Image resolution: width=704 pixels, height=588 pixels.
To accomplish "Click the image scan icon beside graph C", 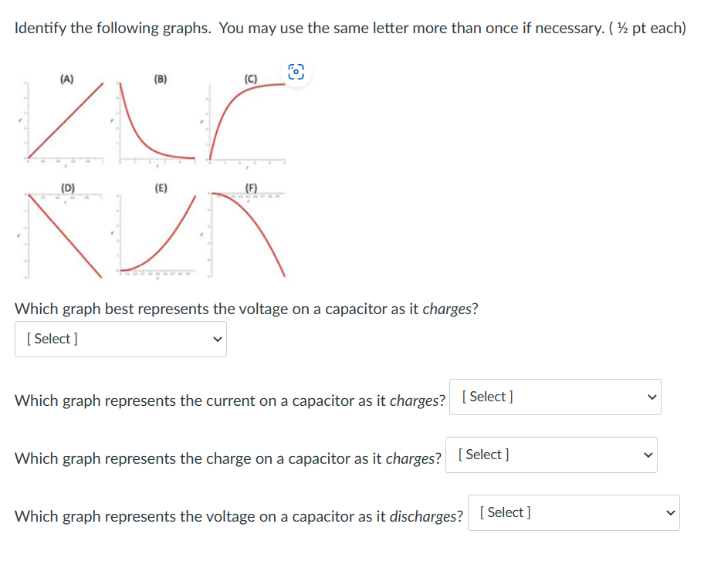I will pyautogui.click(x=296, y=72).
